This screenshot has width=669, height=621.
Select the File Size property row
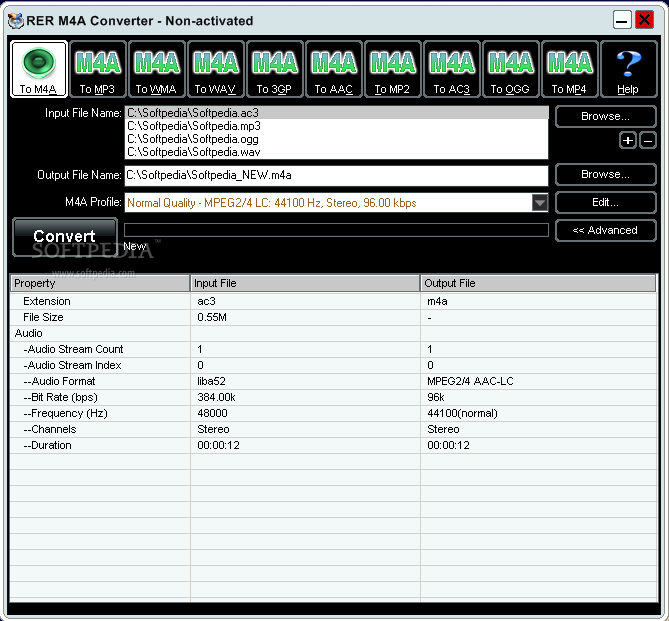333,318
